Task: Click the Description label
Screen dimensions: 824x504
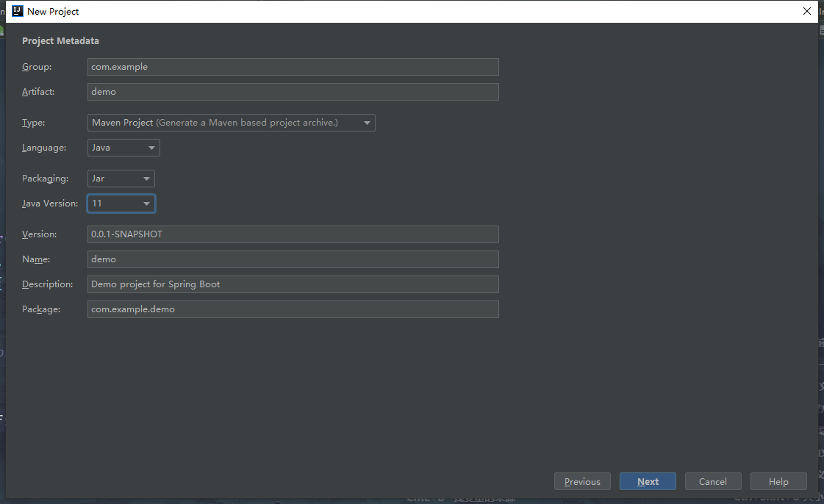Action: [x=47, y=284]
